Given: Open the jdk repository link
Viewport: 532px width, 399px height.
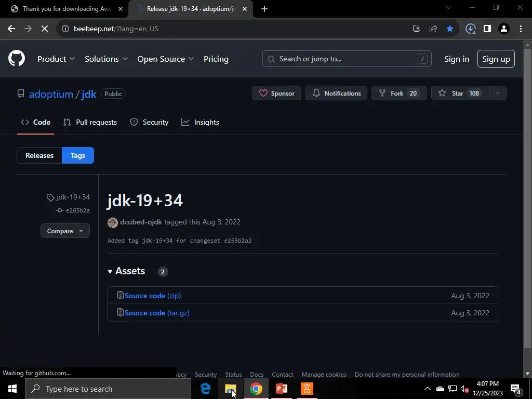Looking at the screenshot, I should click(89, 94).
